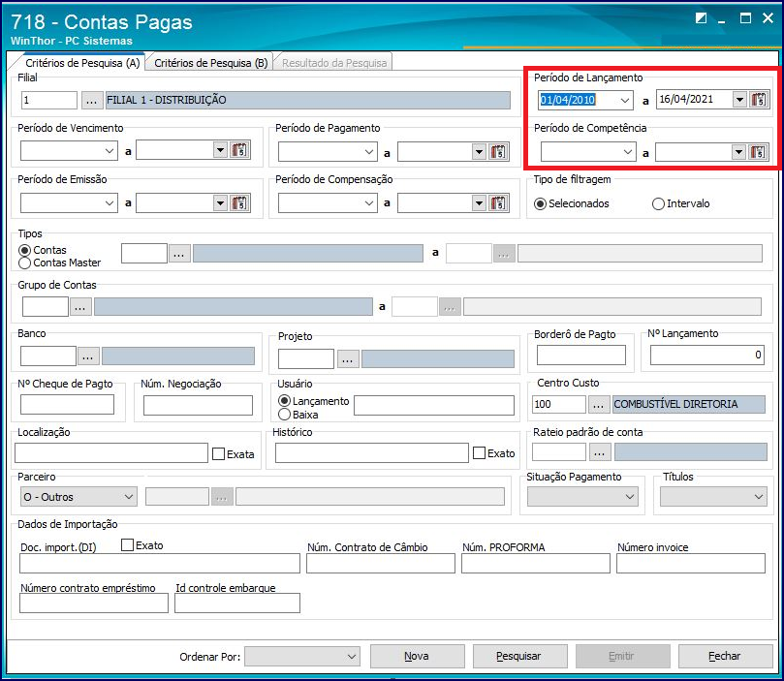Open the Parceiro 'O - Outros' dropdown
The width and height of the screenshot is (784, 681).
point(79,497)
